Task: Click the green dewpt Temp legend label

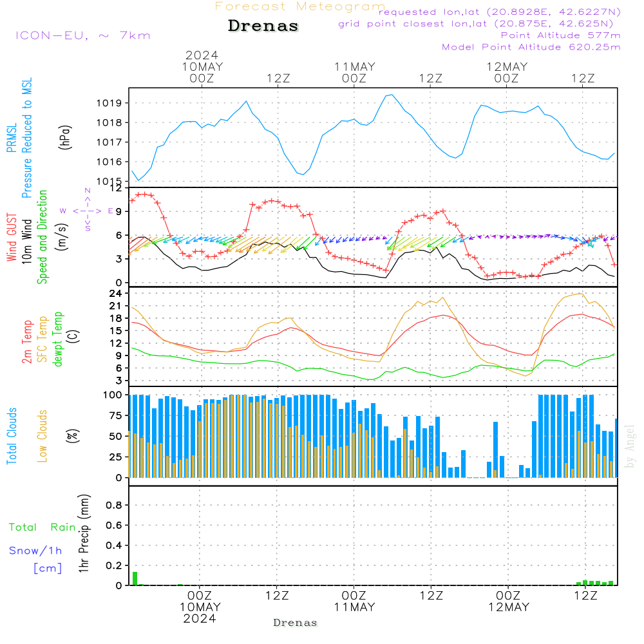Action: pos(58,339)
